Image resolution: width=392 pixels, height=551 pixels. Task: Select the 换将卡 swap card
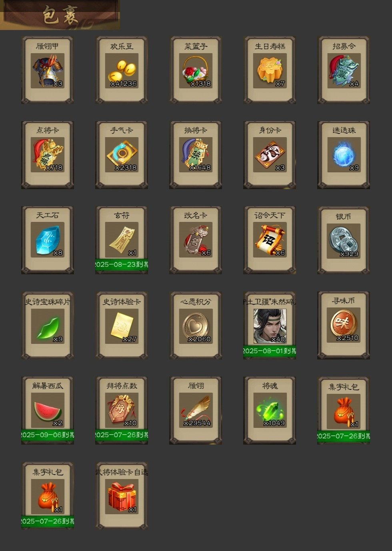pos(196,155)
